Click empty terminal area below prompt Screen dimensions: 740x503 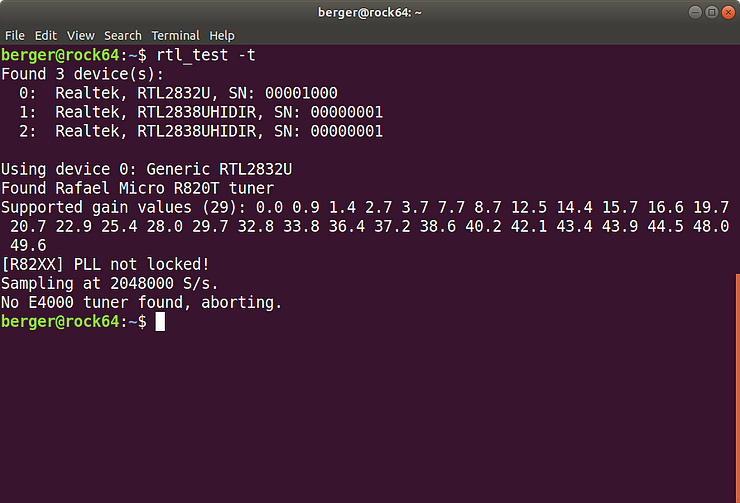[368, 415]
